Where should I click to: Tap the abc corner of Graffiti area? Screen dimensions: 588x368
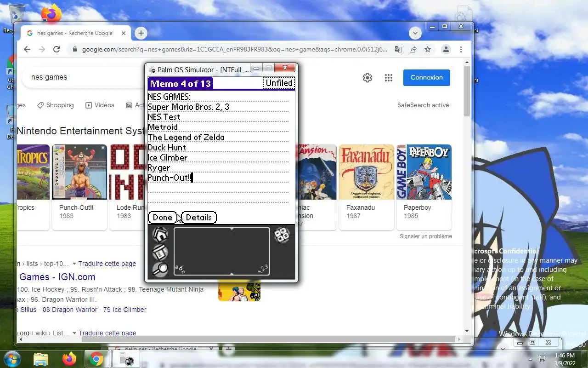click(x=180, y=269)
